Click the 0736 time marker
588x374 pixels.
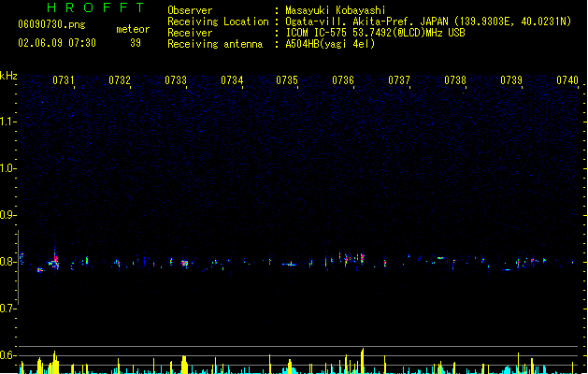[x=343, y=80]
